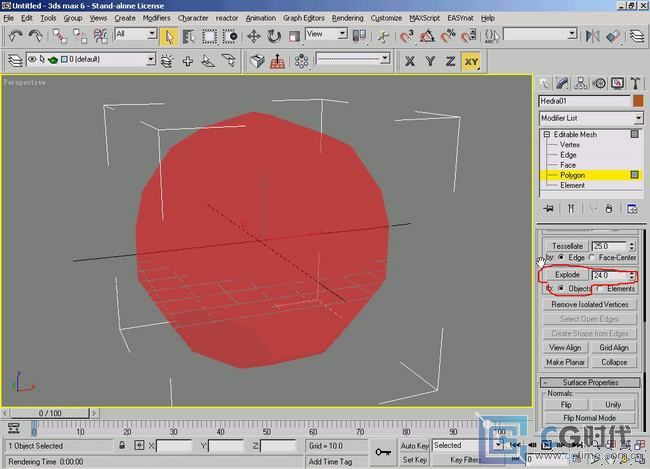Click the Explode button
Viewport: 650px width, 469px height.
click(x=567, y=275)
